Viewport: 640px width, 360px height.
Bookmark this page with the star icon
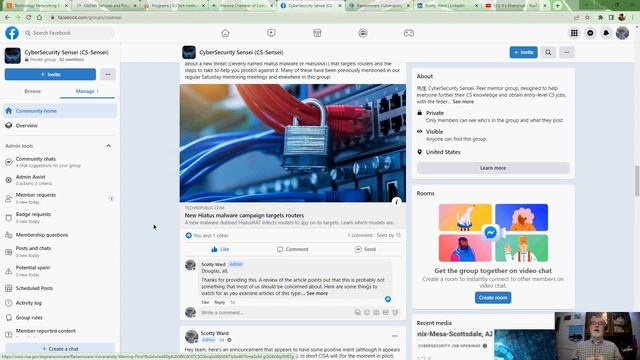pos(587,18)
